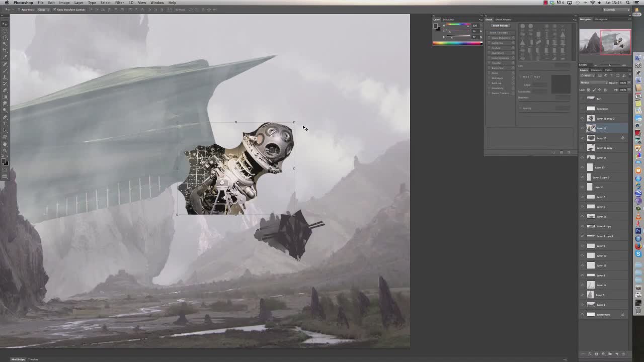Switch to the Swatches tab
This screenshot has width=644, height=362.
(448, 20)
